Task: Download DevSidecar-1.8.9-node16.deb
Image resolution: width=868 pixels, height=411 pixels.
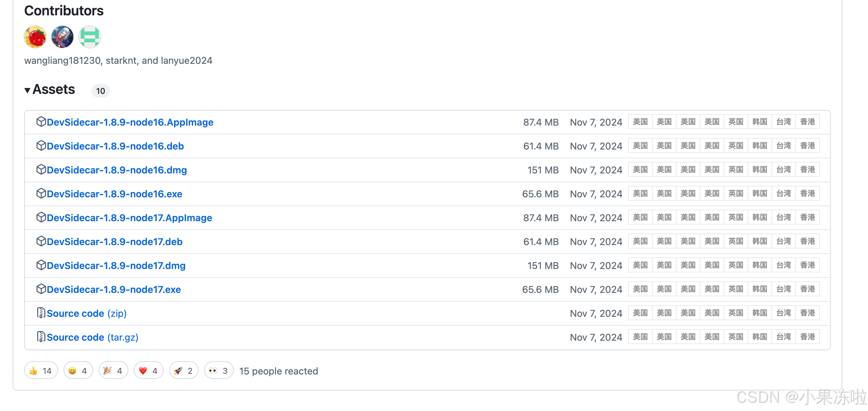Action: pyautogui.click(x=115, y=146)
